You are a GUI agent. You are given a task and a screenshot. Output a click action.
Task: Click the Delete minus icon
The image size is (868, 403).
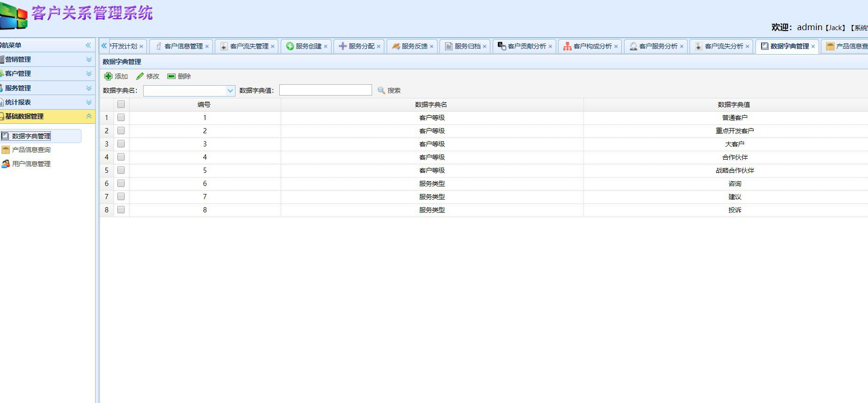pyautogui.click(x=171, y=76)
